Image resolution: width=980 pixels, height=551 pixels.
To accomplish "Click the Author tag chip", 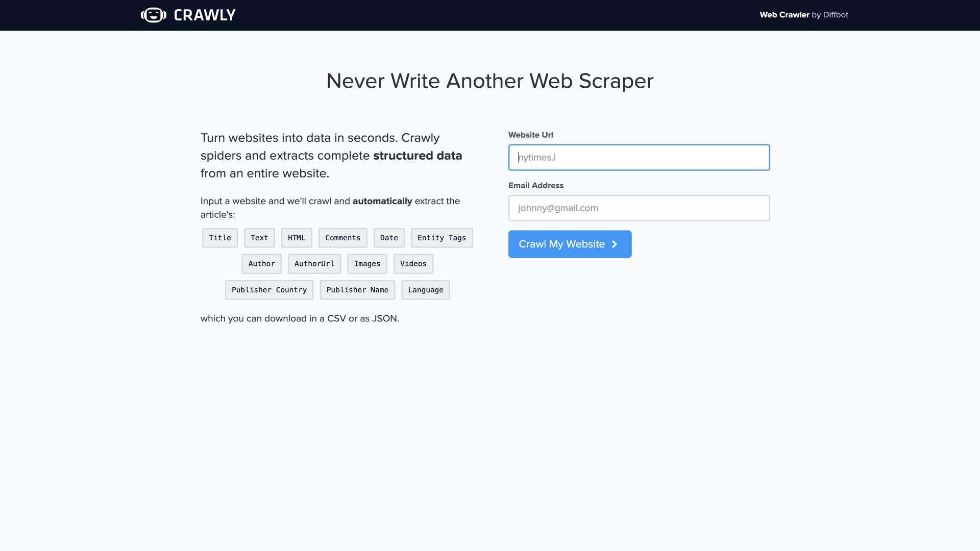I will point(261,264).
